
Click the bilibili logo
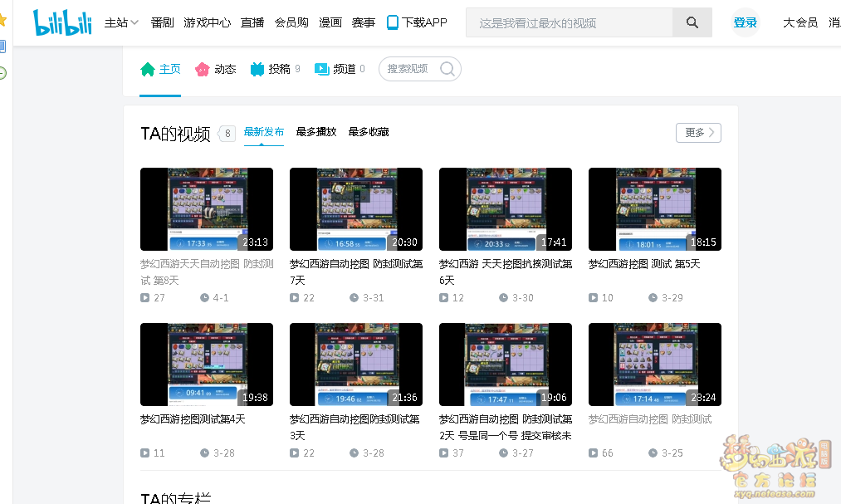pos(63,22)
